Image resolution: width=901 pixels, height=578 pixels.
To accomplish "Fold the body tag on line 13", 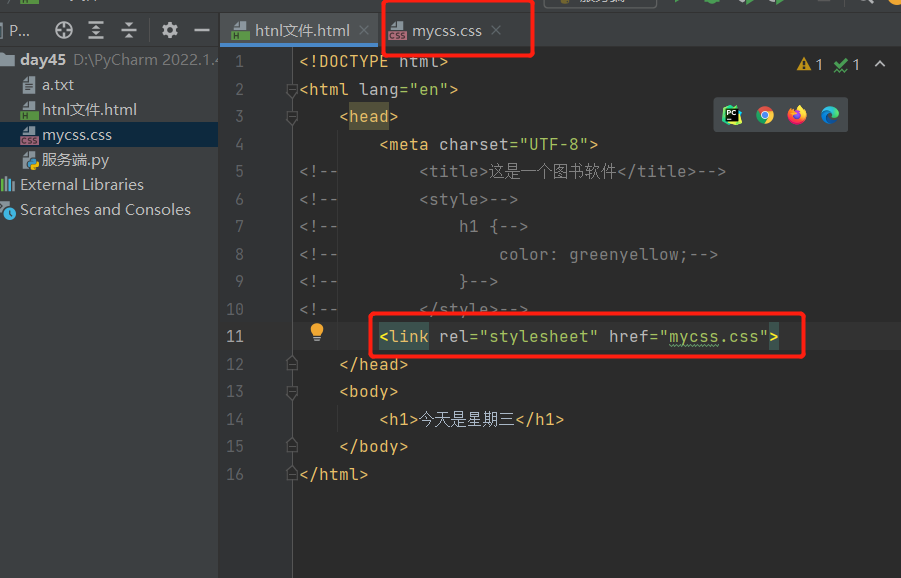I will (x=292, y=392).
